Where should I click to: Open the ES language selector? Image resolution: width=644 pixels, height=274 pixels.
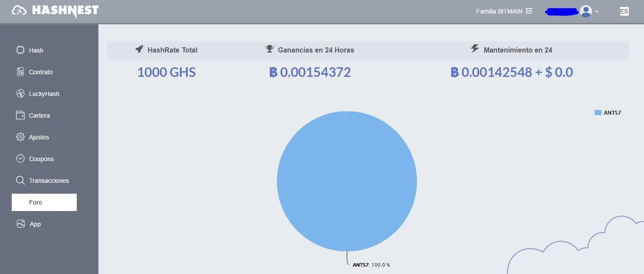click(624, 11)
